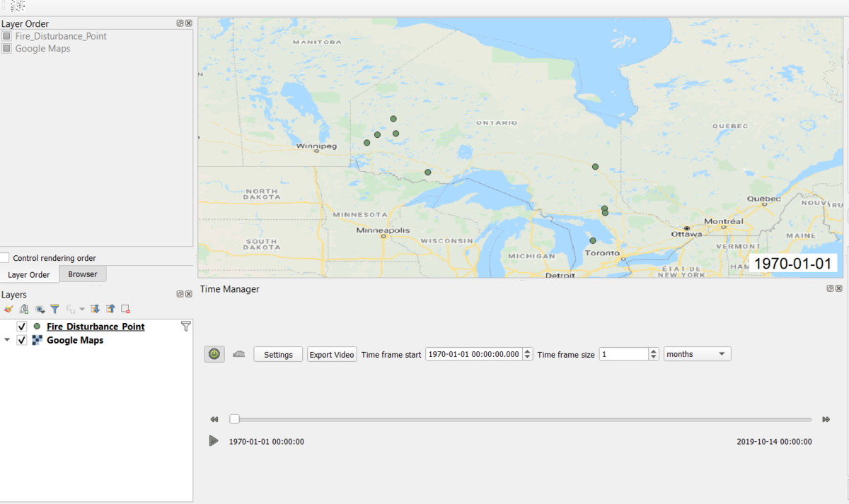Click the Add Group icon in Layers panel
The image size is (849, 504).
[23, 308]
